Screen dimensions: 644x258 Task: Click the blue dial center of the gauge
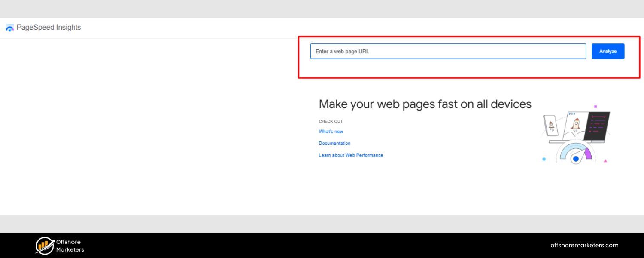576,159
